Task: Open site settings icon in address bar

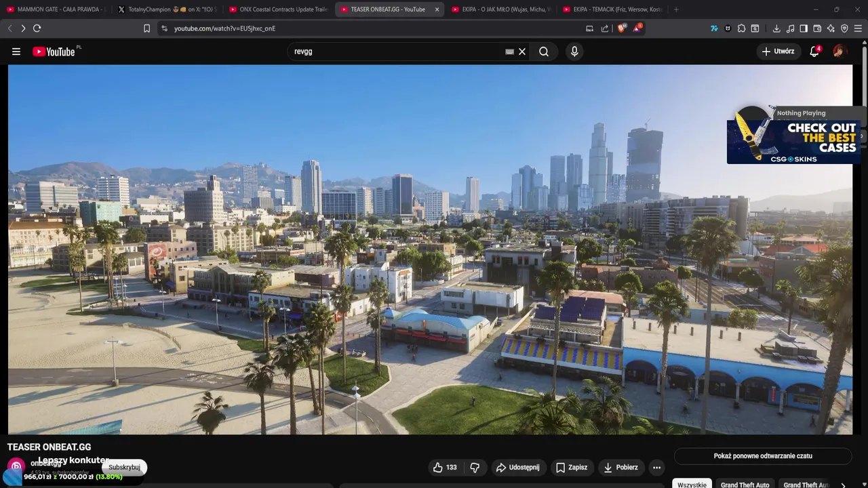Action: (x=164, y=28)
